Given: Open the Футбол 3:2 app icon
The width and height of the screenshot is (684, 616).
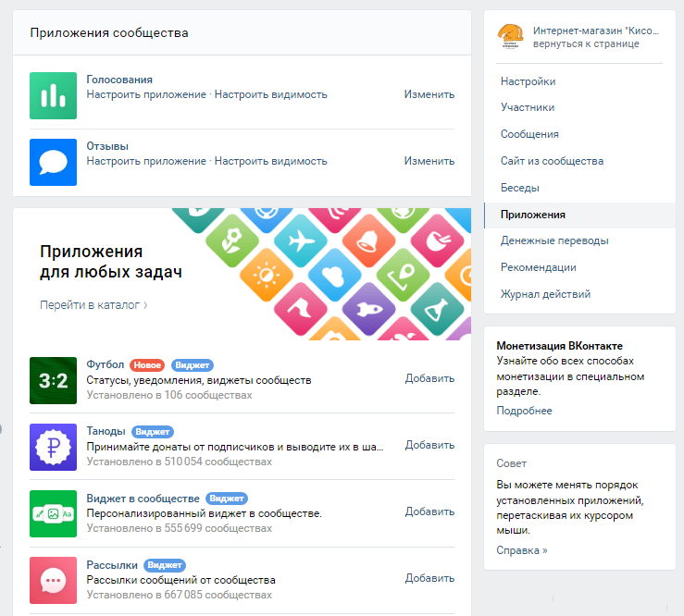Looking at the screenshot, I should coord(53,380).
